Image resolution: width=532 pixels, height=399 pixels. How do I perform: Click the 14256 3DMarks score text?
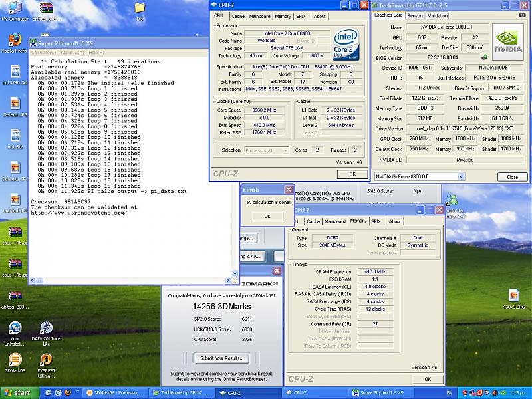(x=221, y=307)
